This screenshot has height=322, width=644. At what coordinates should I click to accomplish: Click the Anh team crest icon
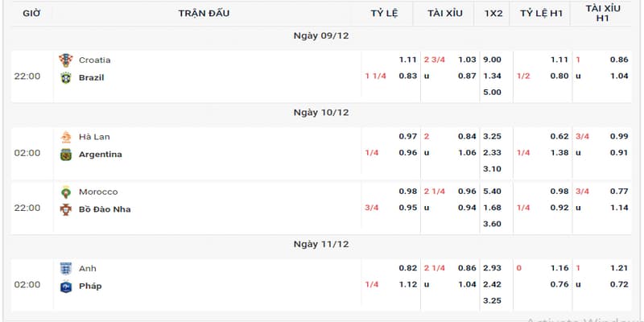[x=66, y=268]
